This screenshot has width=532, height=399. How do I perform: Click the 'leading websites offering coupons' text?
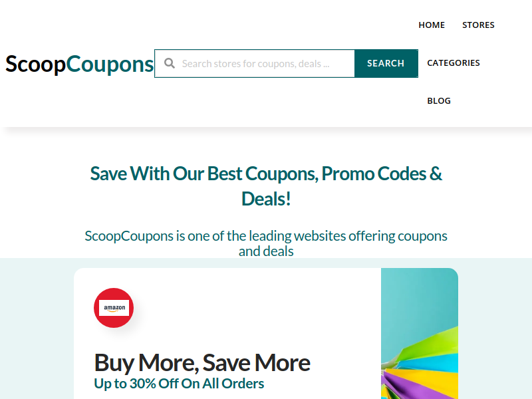pos(348,236)
